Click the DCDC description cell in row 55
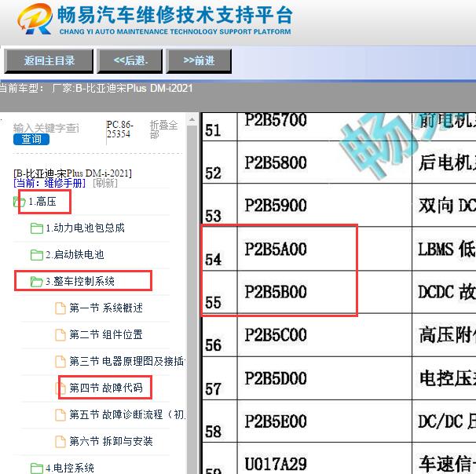 point(444,292)
